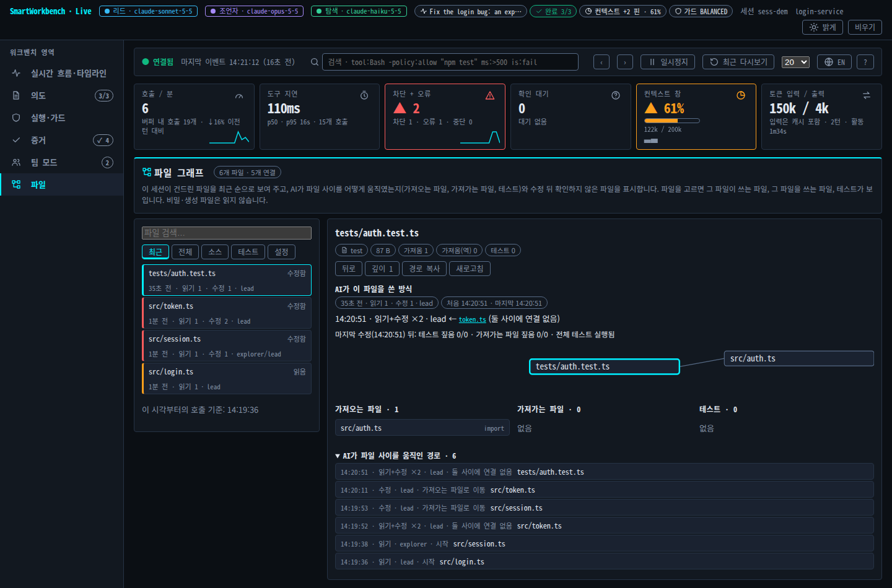Select the 전체 file filter tab

pyautogui.click(x=185, y=252)
